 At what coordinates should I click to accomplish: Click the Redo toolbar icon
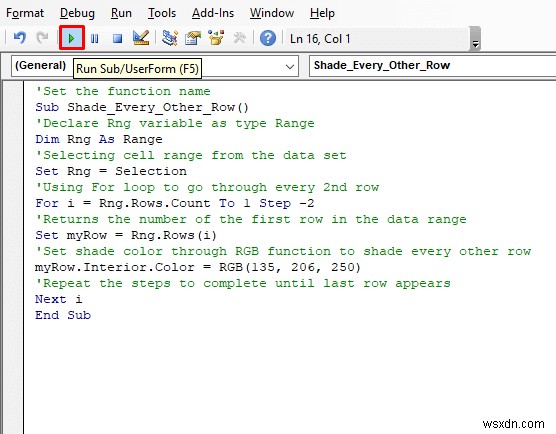(42, 38)
